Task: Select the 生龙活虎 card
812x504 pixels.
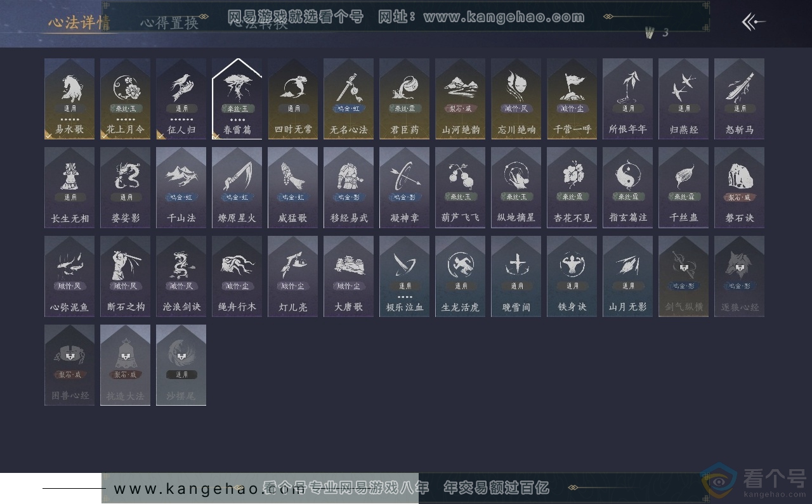Action: [461, 276]
